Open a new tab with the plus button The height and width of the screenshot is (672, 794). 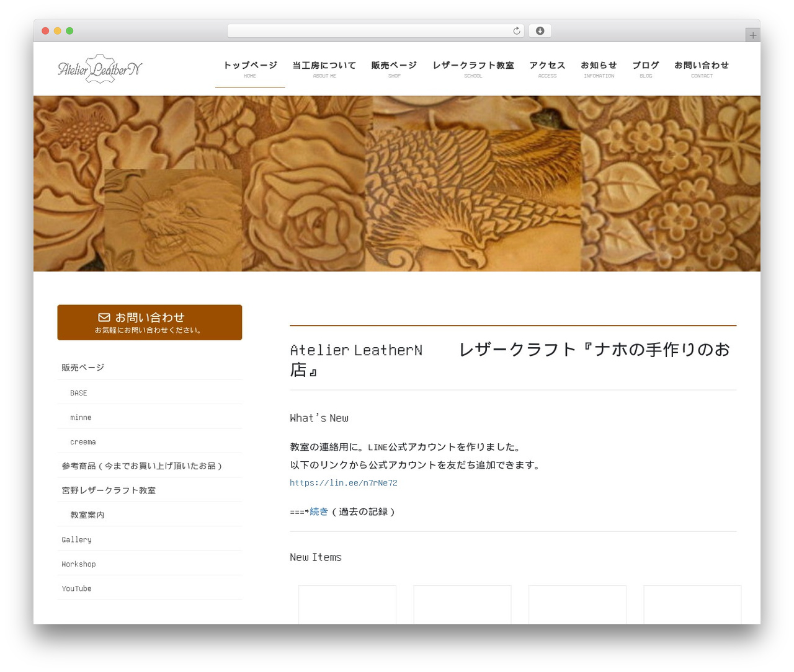coord(752,35)
